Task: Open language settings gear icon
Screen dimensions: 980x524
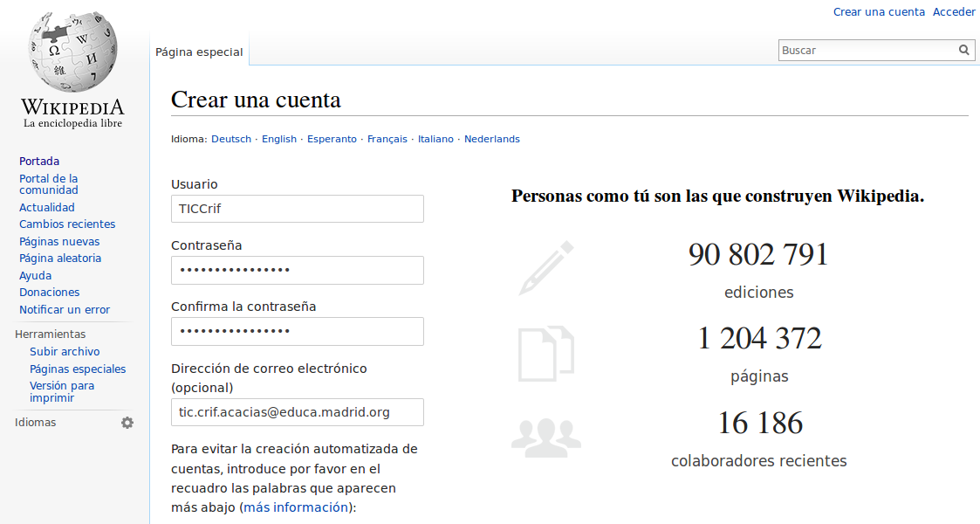Action: coord(127,423)
